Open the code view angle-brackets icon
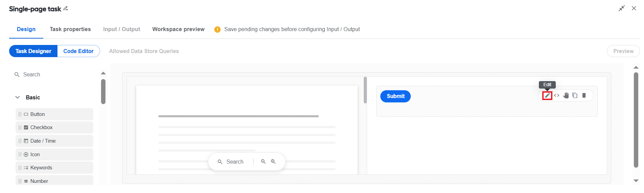 click(x=556, y=95)
